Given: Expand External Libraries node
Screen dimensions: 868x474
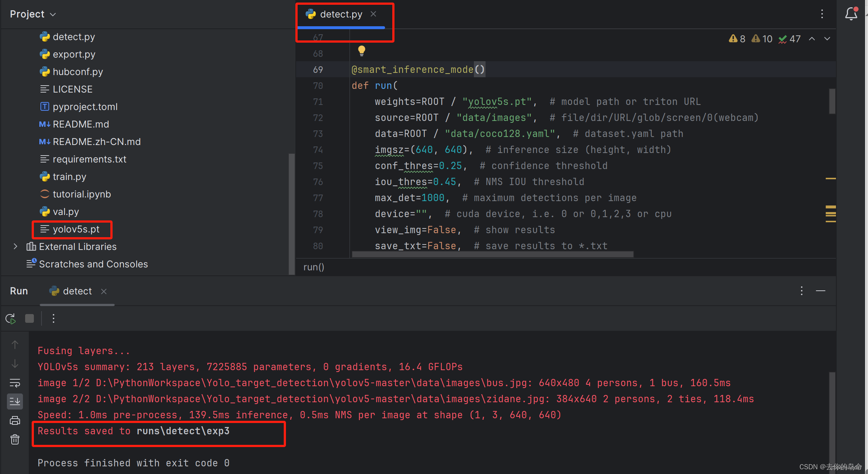Looking at the screenshot, I should click(x=15, y=247).
